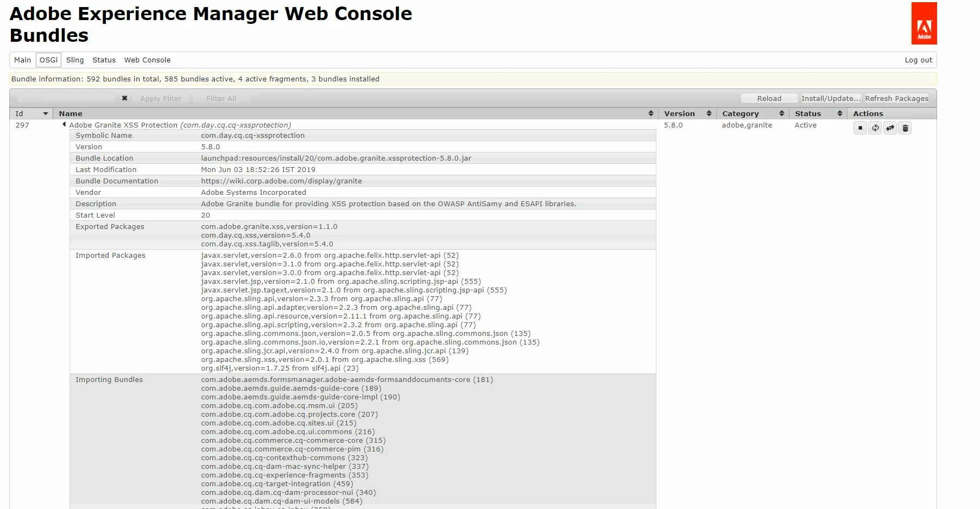Viewport: 980px width, 509px height.
Task: Stop the XSS Protection bundle
Action: 860,128
